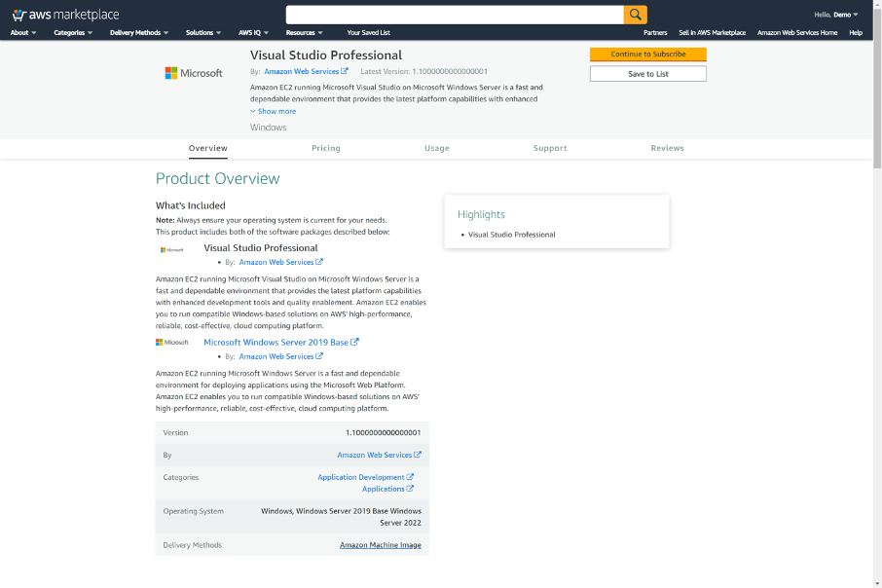Open the Amazon Machine Image link
The height and width of the screenshot is (588, 882).
pyautogui.click(x=381, y=544)
